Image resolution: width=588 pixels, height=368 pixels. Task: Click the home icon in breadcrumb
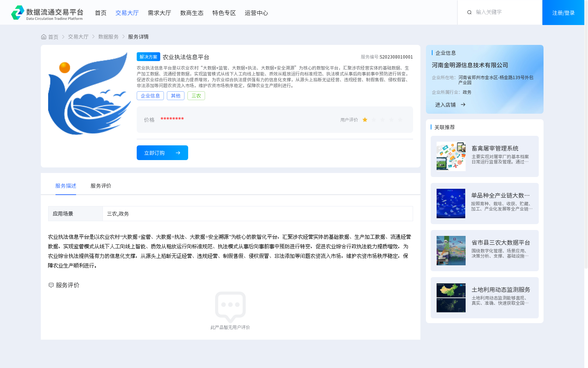click(44, 37)
